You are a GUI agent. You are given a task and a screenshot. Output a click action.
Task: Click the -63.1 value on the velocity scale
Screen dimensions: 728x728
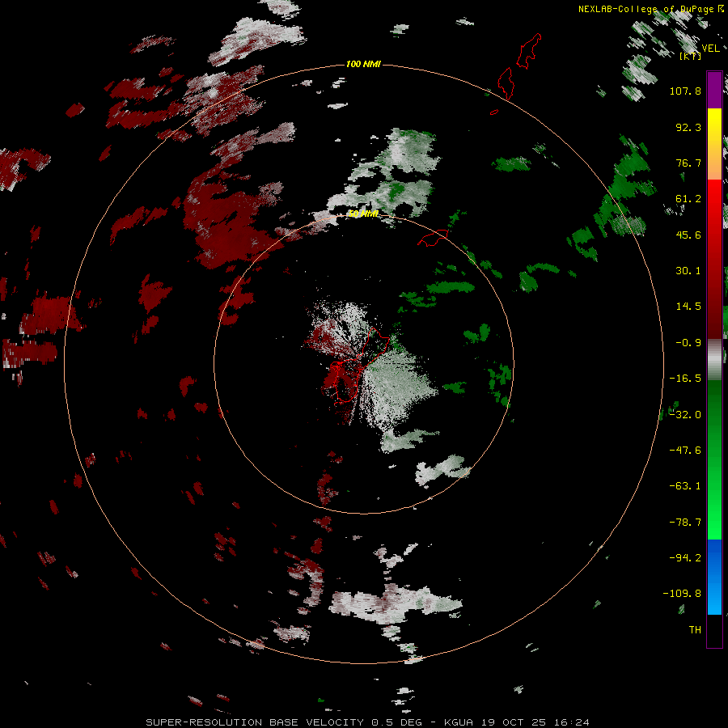point(685,486)
